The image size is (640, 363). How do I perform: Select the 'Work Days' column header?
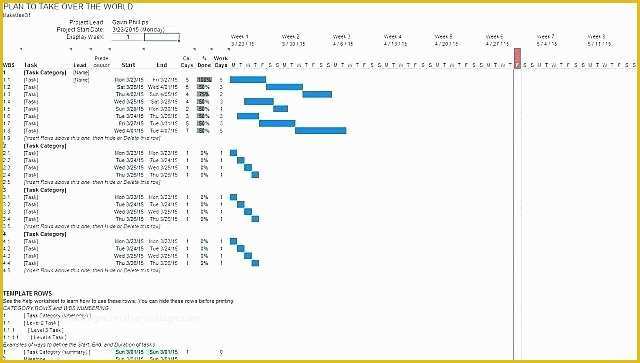tap(221, 62)
